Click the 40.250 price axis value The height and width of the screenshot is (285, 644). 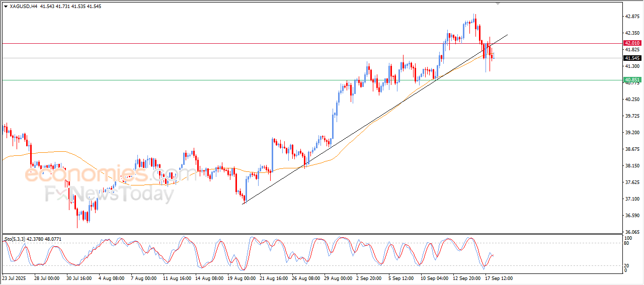tap(632, 100)
